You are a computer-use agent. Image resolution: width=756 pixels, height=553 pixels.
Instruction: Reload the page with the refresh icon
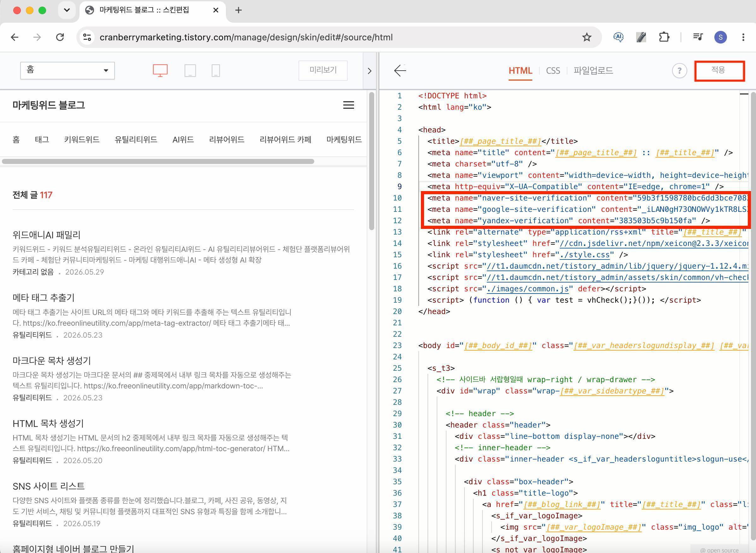[60, 37]
